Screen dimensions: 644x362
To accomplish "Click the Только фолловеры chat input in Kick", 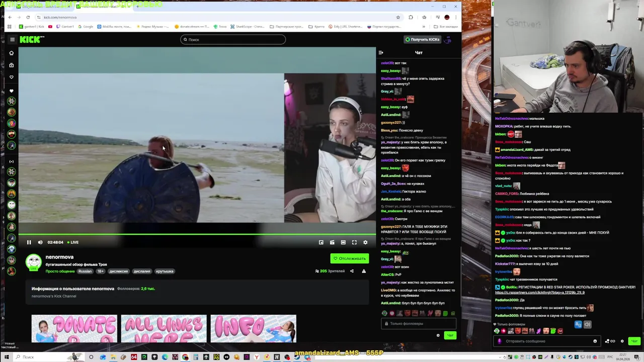I will pos(419,323).
